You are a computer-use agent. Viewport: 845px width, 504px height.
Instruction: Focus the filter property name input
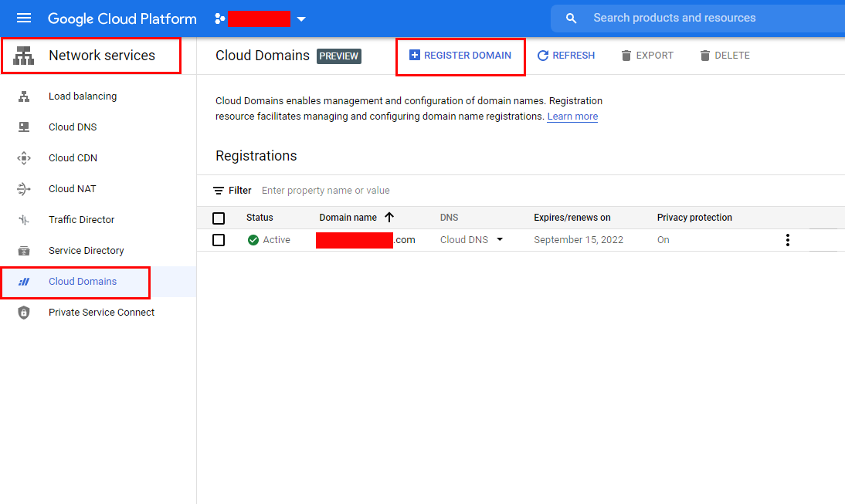[325, 191]
